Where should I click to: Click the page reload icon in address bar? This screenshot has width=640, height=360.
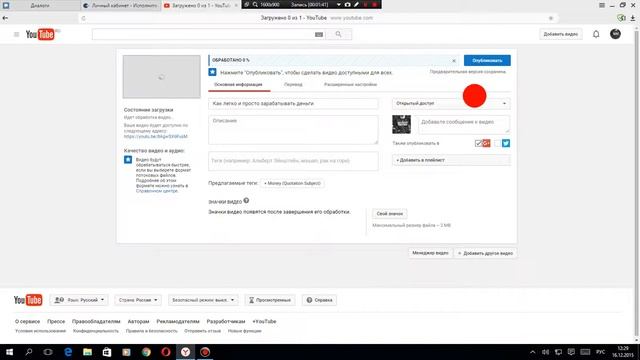(84, 18)
